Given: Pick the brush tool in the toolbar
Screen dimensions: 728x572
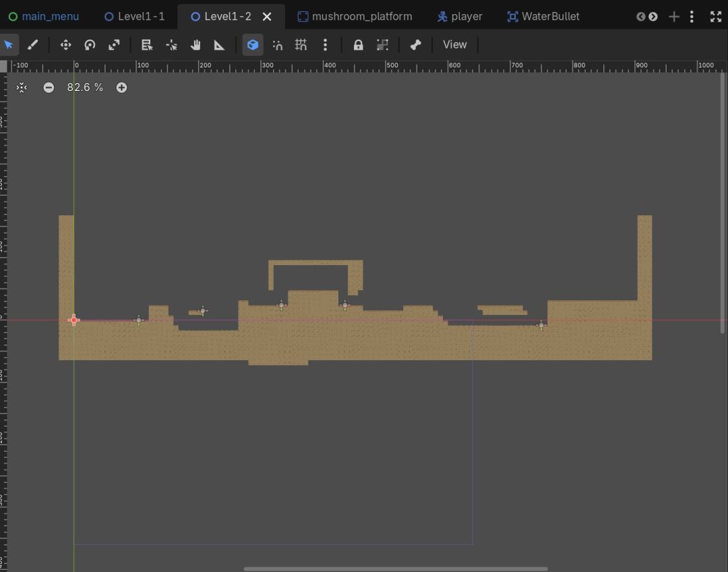Looking at the screenshot, I should (32, 45).
